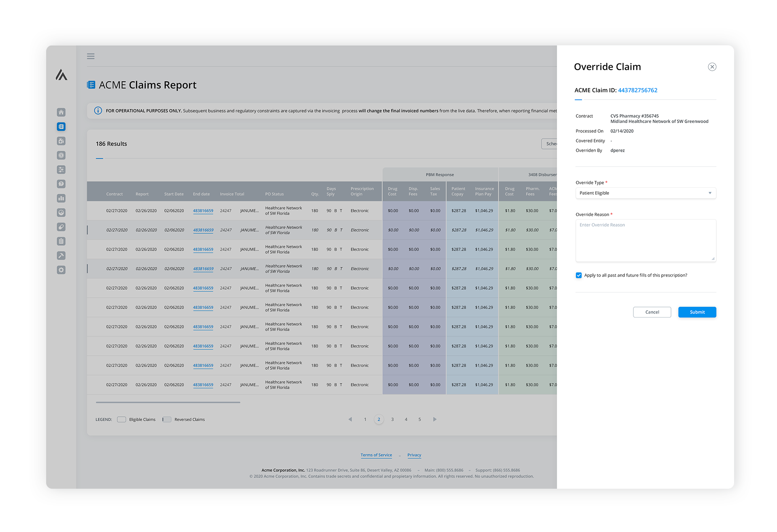Image resolution: width=777 pixels, height=532 pixels.
Task: Expand the hamburger navigation menu
Action: (x=91, y=56)
